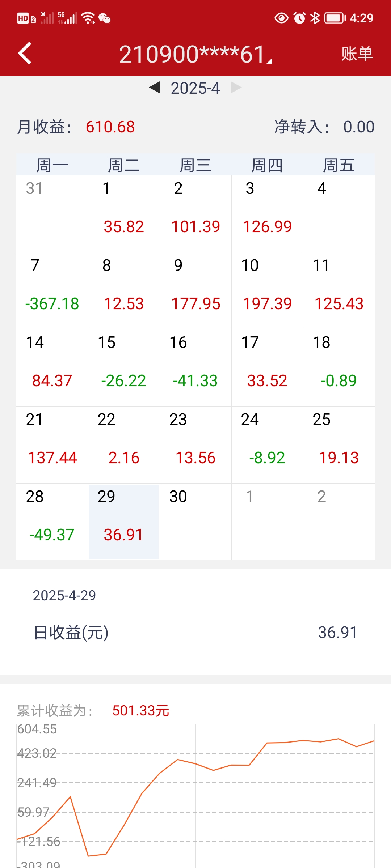
Task: Tap the Bluetooth status icon
Action: coord(315,18)
